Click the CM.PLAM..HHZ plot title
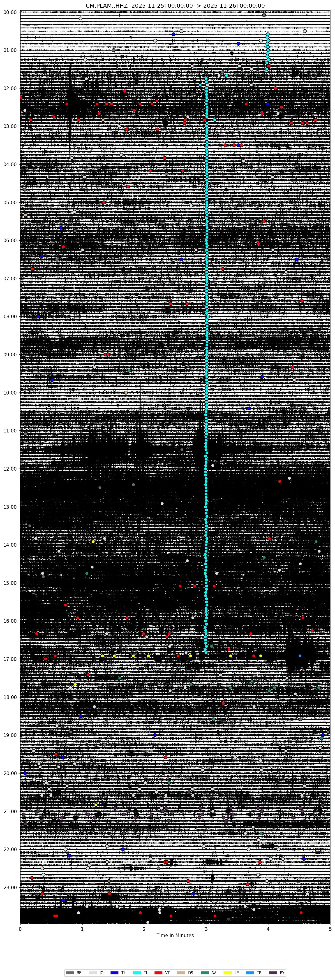The image size is (335, 980). click(x=175, y=6)
